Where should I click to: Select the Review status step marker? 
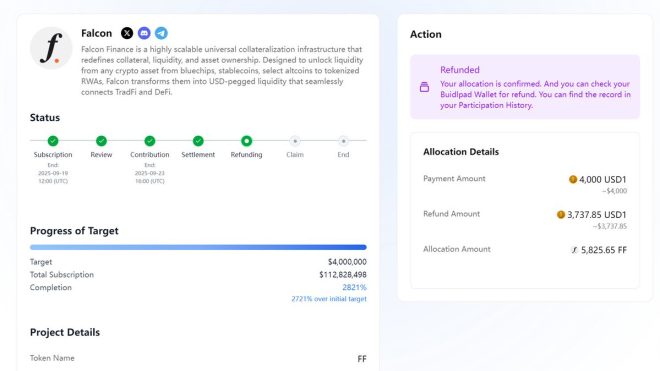point(101,141)
